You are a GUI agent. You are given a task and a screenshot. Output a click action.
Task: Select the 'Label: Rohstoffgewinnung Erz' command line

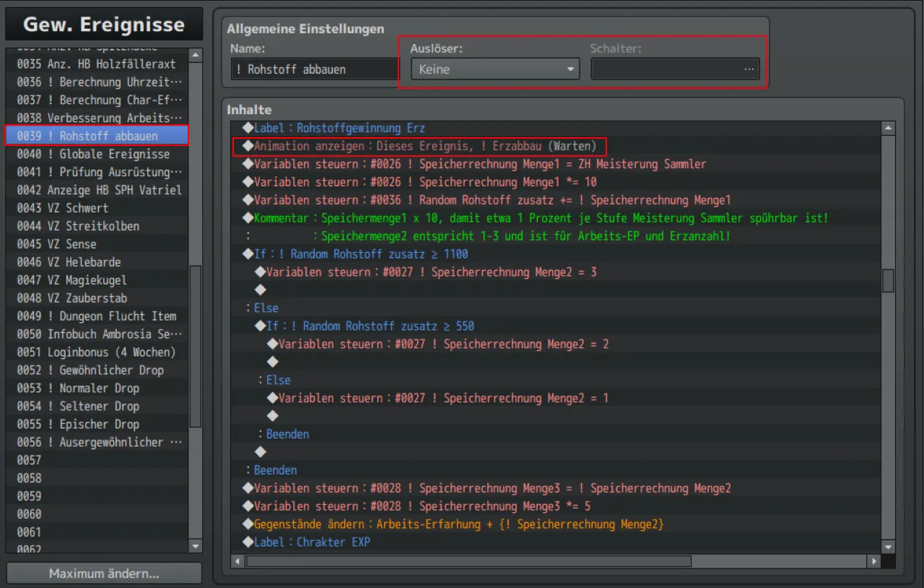pyautogui.click(x=556, y=128)
